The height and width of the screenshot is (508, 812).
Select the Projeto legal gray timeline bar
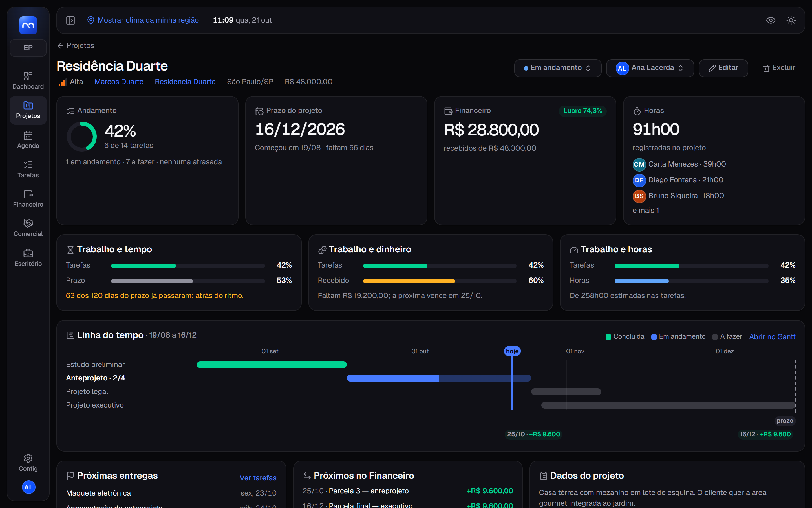click(566, 392)
